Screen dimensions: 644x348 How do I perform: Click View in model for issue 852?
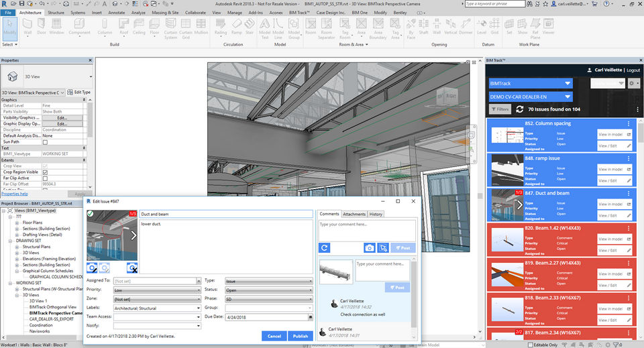pos(614,134)
